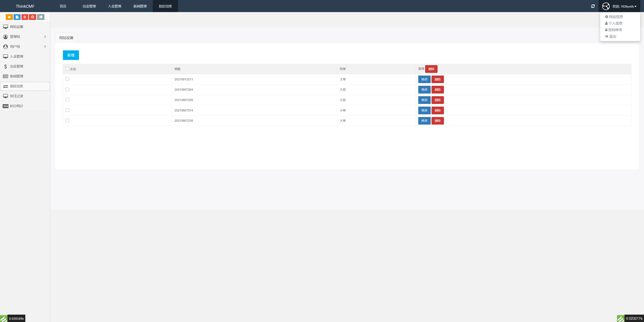Check the box for period 20210813211

pyautogui.click(x=67, y=79)
